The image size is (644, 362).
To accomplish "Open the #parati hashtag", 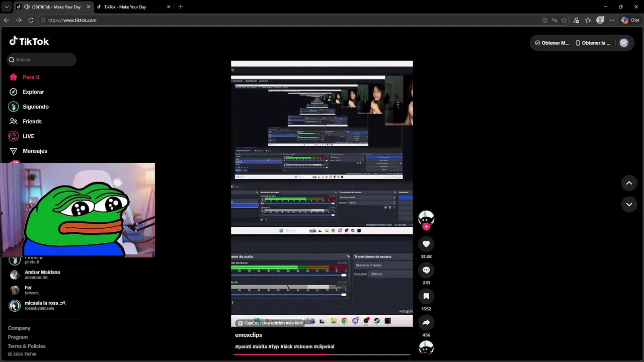I will point(243,346).
